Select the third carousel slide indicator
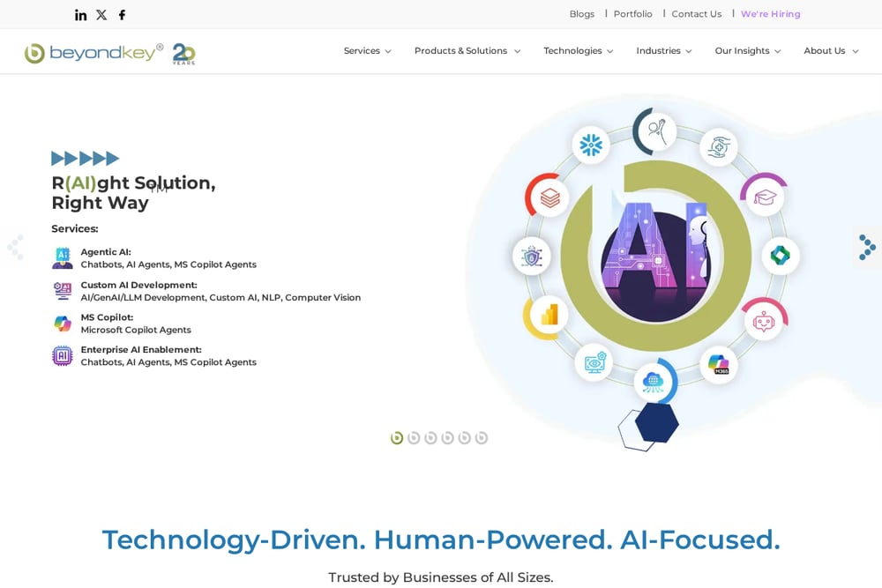The height and width of the screenshot is (588, 882). 430,437
